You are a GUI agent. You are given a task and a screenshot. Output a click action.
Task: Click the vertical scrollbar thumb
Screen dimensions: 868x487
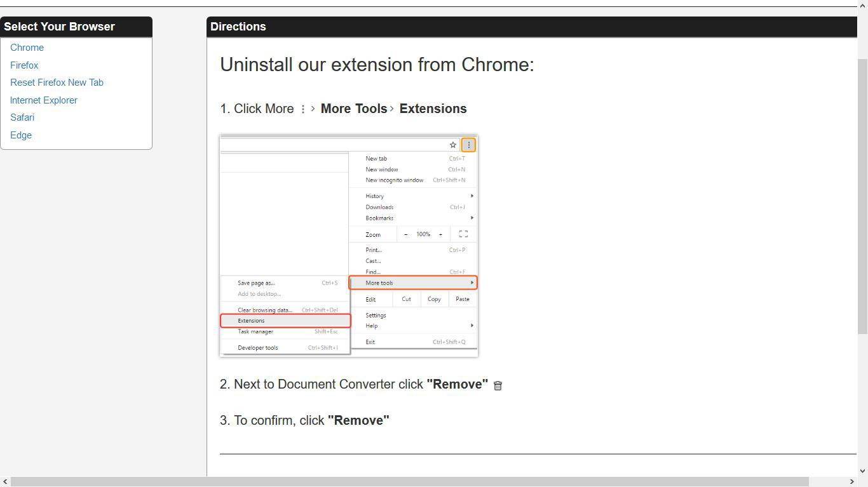coord(862,196)
